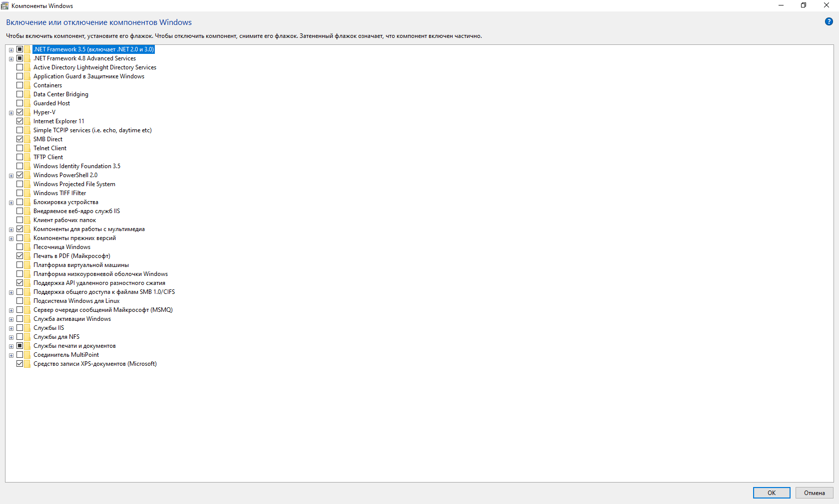Expand Службы печати и документов node
The height and width of the screenshot is (504, 839).
coord(11,346)
